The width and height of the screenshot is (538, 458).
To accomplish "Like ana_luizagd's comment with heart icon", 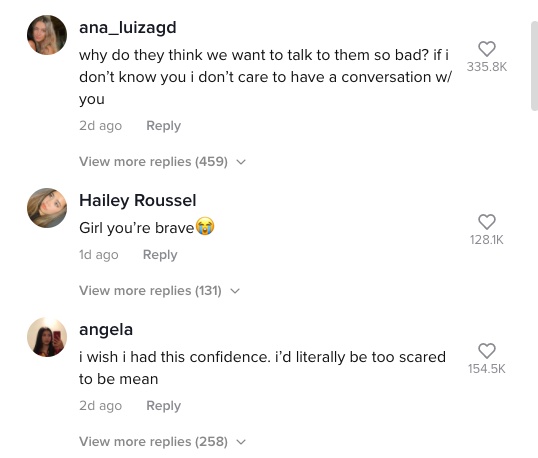I will click(487, 49).
